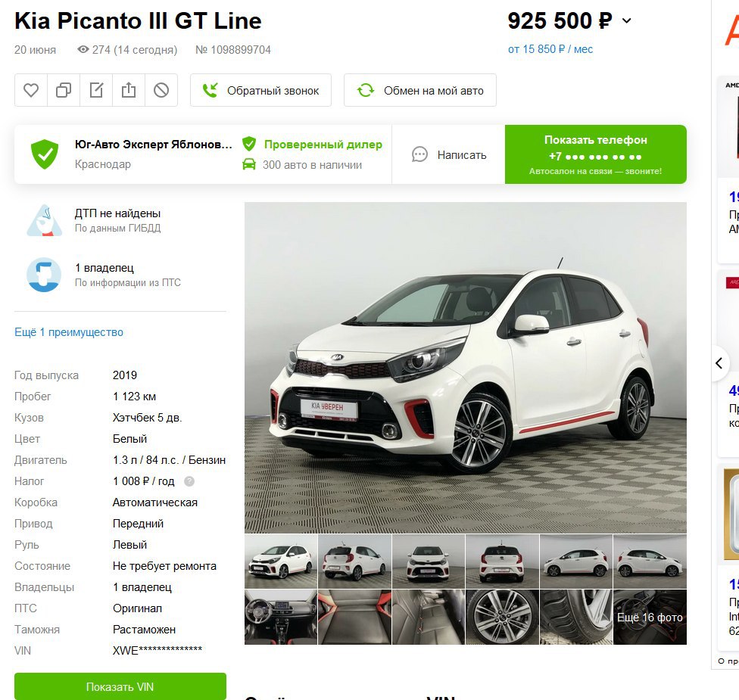Request "Обратный звонок" callback

point(260,90)
